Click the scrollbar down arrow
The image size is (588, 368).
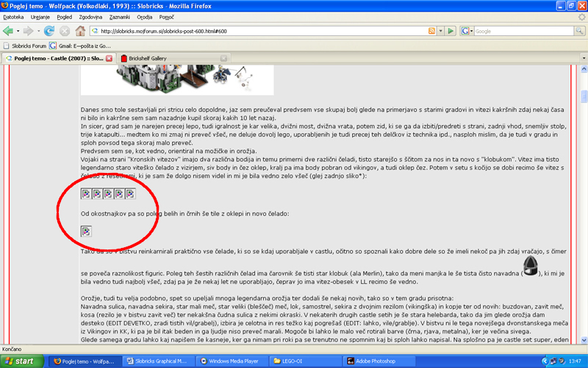pyautogui.click(x=584, y=340)
